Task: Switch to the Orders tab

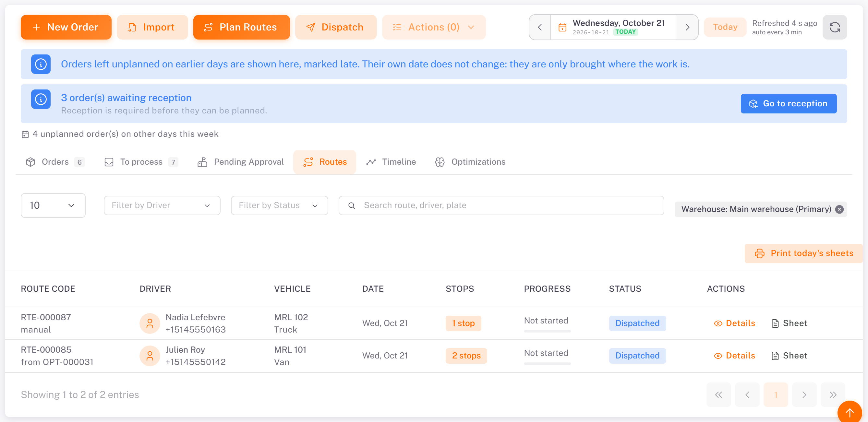Action: (x=55, y=162)
